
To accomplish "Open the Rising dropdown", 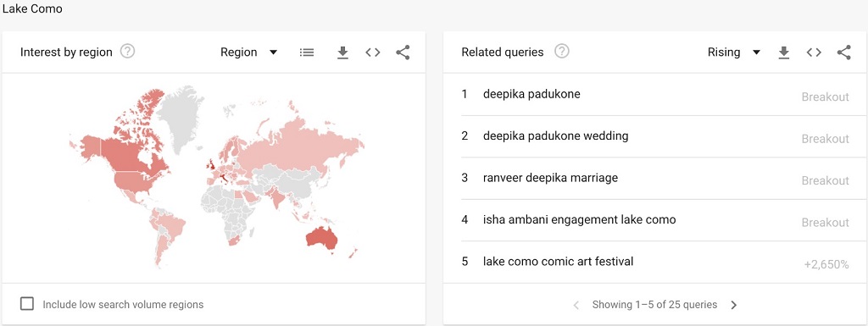I will click(x=733, y=52).
